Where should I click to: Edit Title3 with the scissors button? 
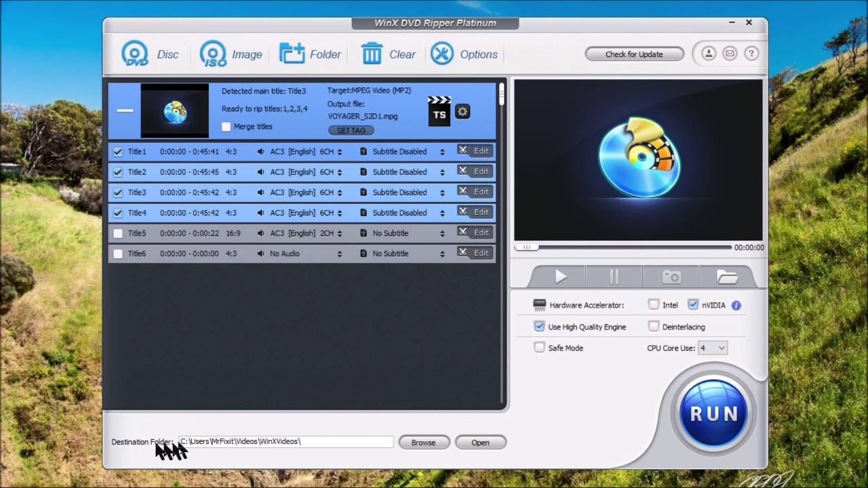pos(473,192)
